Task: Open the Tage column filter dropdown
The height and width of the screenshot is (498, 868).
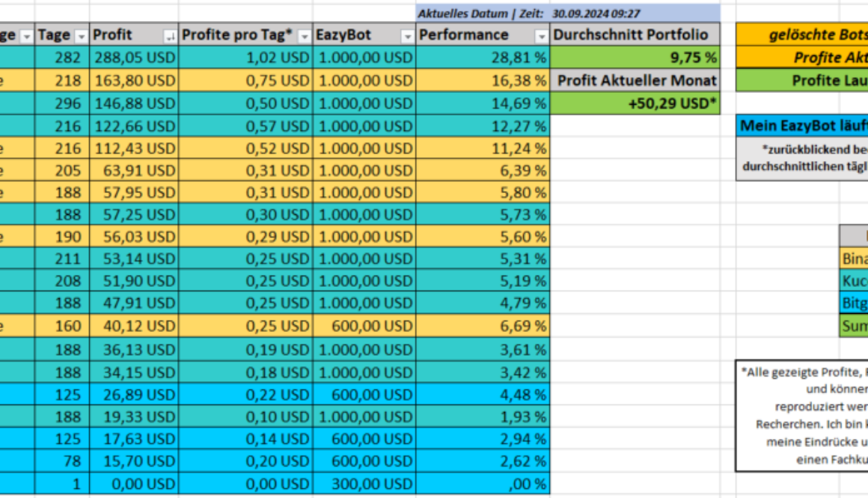Action: point(82,37)
